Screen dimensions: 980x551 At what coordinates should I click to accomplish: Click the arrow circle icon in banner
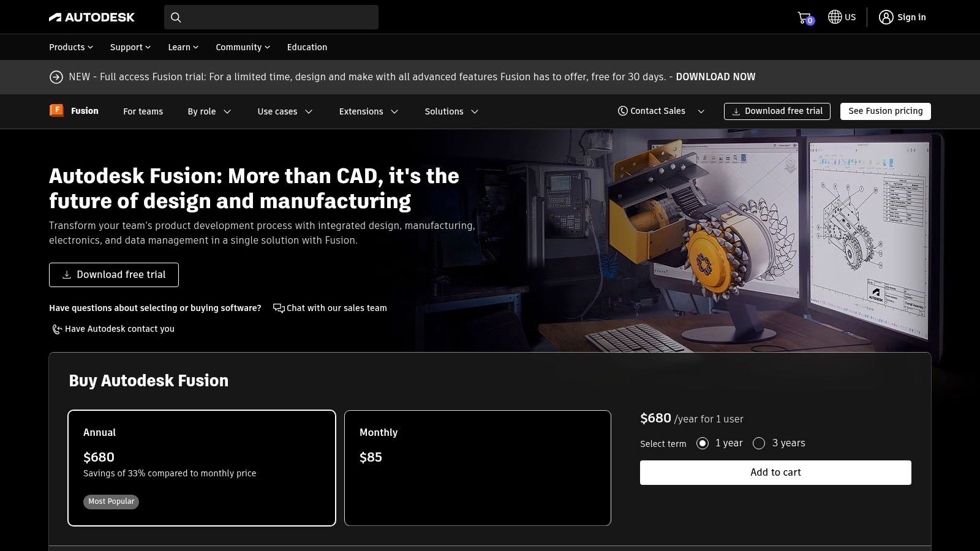[x=56, y=77]
